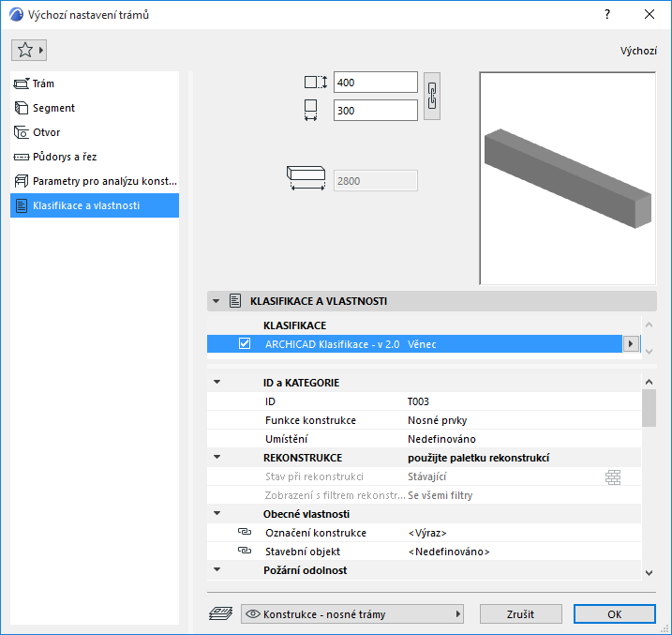Click the beam height dimension icon

316,82
